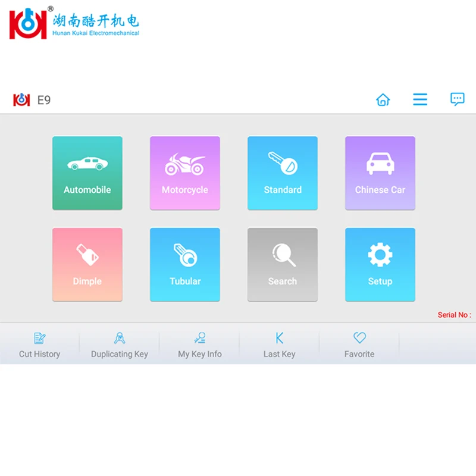Open the machine Setup settings
This screenshot has height=476, width=476.
380,264
